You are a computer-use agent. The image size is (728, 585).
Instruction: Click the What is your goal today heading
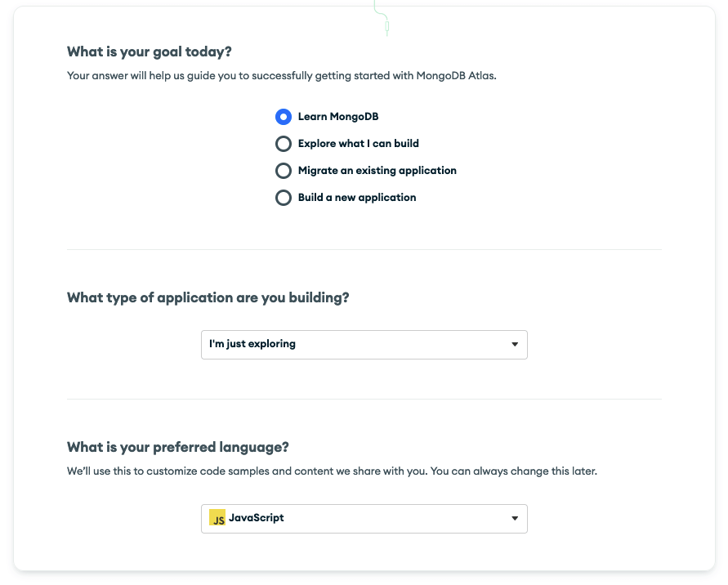(150, 52)
